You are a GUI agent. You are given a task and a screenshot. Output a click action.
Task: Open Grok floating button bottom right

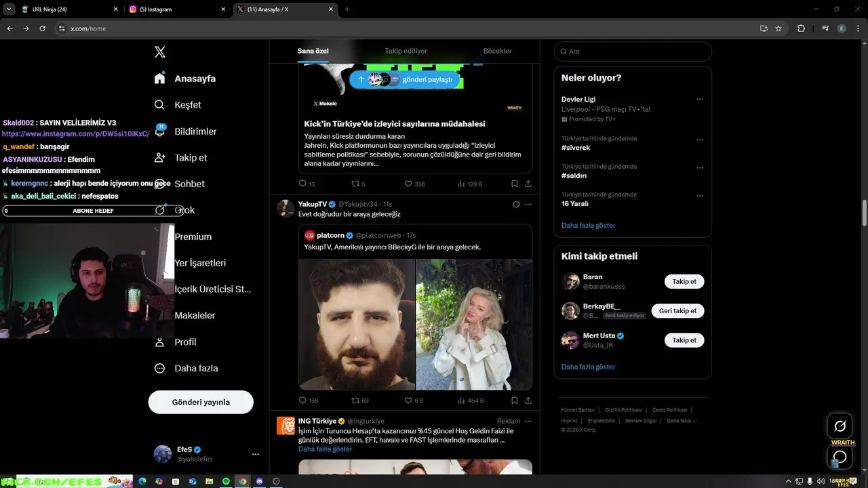click(x=840, y=426)
